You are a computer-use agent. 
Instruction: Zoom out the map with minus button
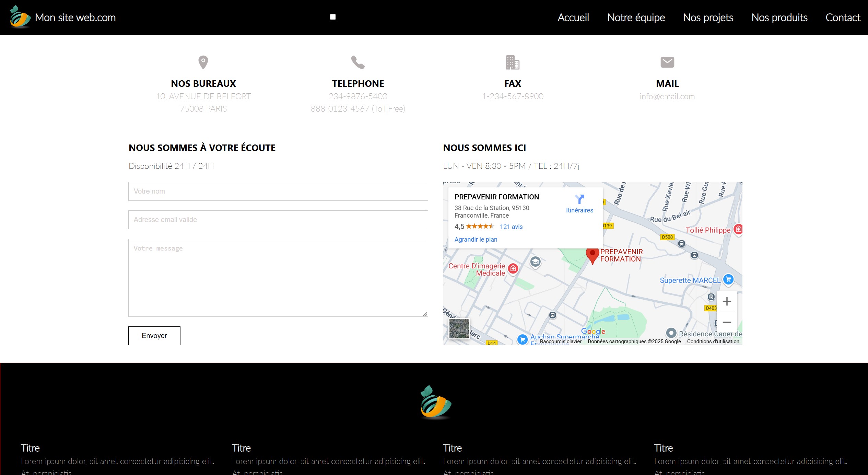click(727, 322)
